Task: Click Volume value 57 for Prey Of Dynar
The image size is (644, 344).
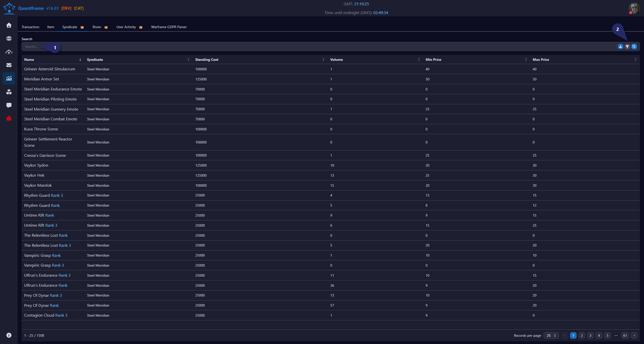Action: (x=332, y=305)
